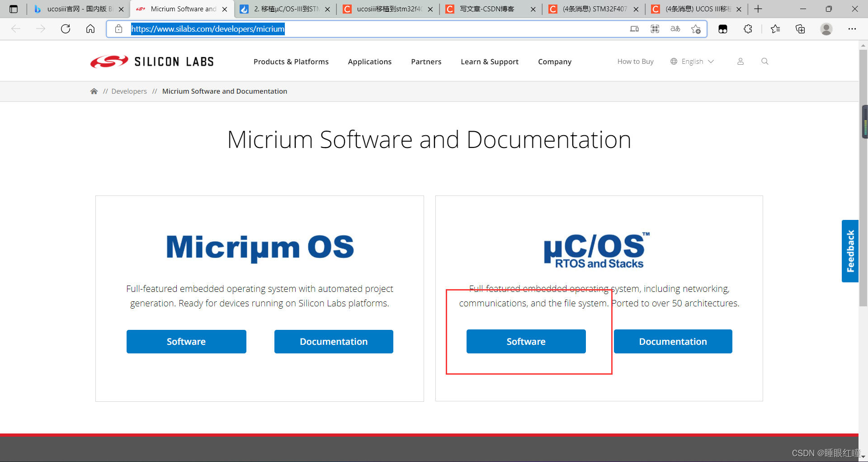
Task: Click the Silicon Labs logo
Action: (x=152, y=62)
